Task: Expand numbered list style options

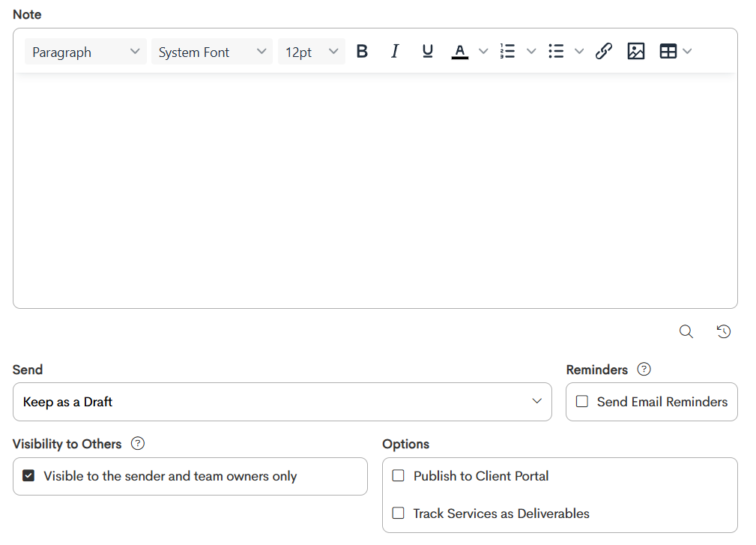Action: click(x=531, y=51)
